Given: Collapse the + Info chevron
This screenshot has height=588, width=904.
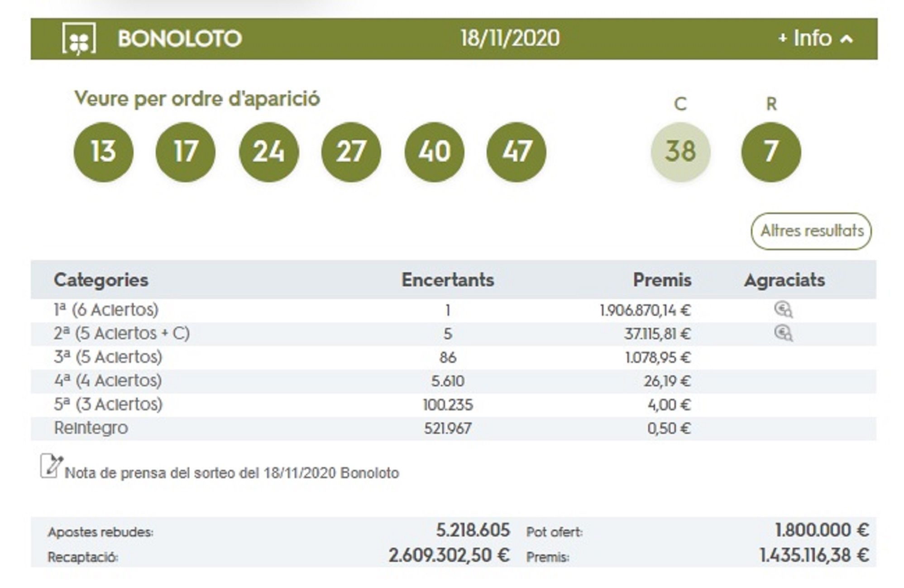Looking at the screenshot, I should click(x=847, y=39).
